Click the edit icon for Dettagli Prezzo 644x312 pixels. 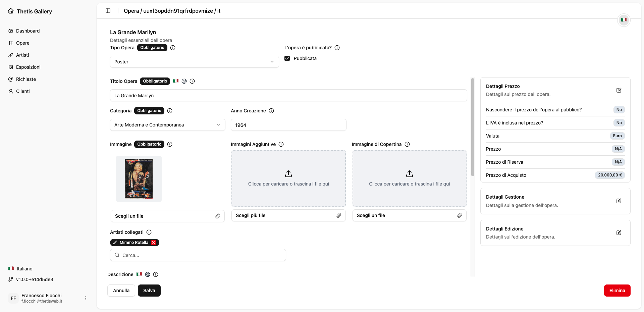pyautogui.click(x=619, y=90)
